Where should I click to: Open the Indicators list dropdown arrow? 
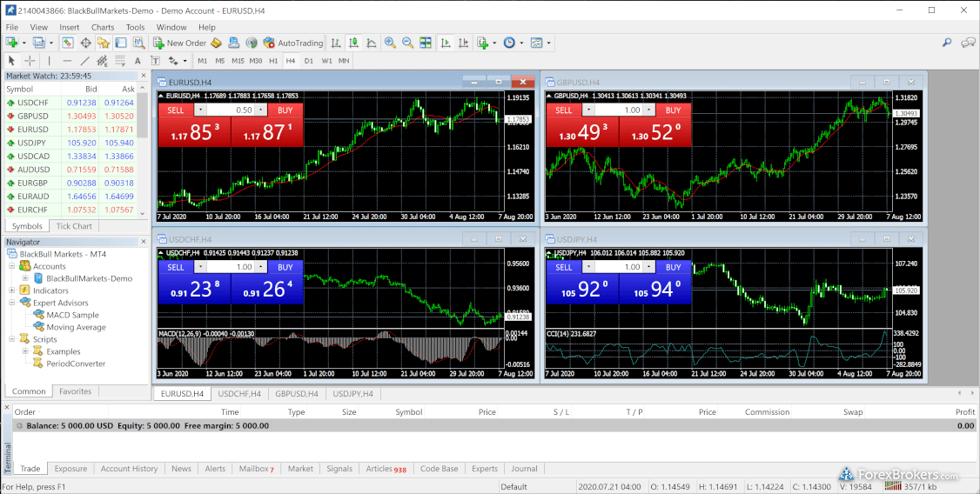[494, 43]
